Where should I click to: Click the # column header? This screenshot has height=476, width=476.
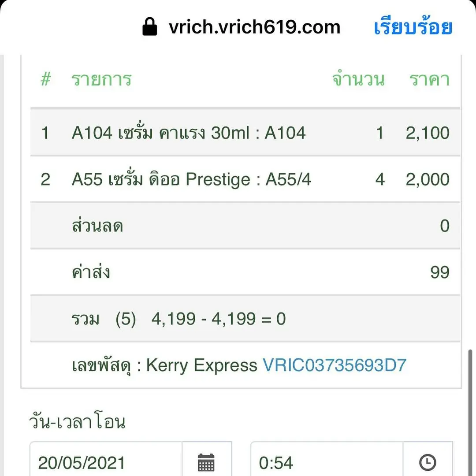[45, 80]
